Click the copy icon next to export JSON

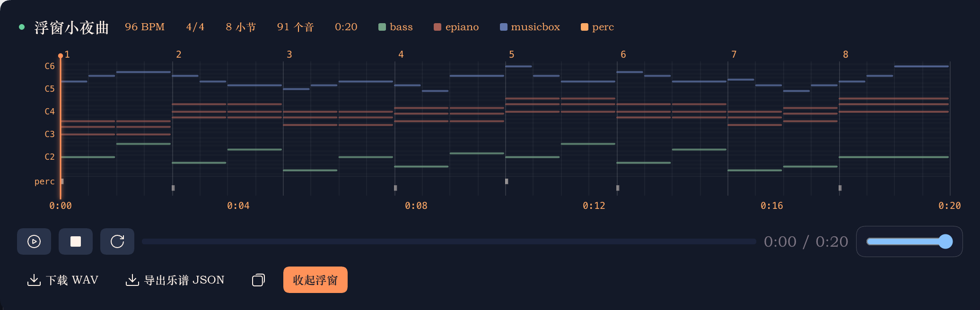click(258, 280)
